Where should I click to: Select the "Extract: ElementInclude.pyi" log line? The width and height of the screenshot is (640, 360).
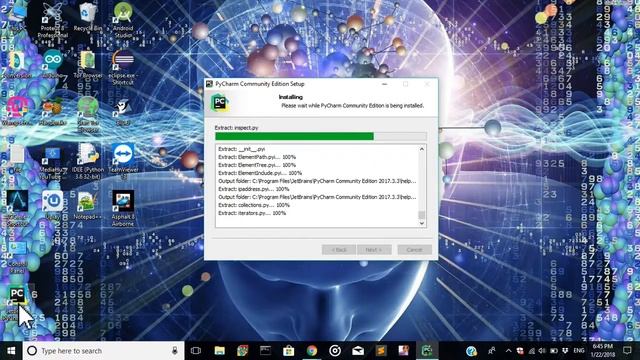[x=260, y=173]
